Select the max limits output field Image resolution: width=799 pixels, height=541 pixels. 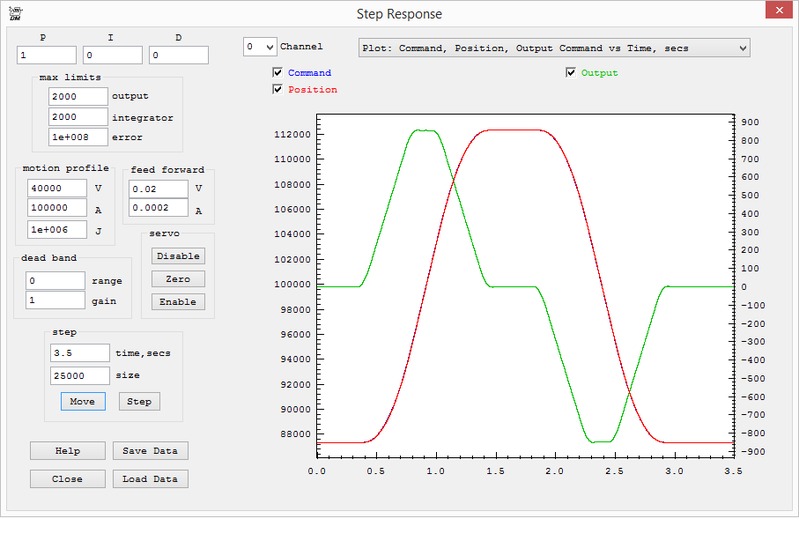coord(78,96)
